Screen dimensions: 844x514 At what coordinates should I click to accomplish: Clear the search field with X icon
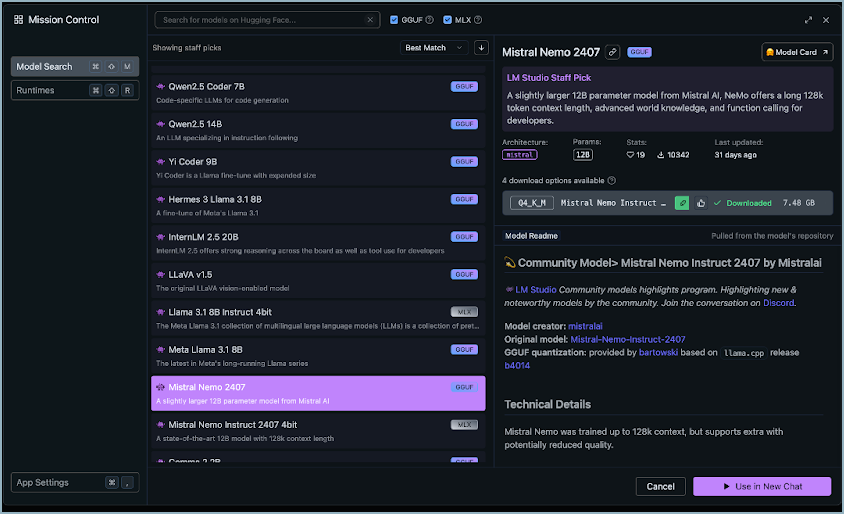pos(370,20)
